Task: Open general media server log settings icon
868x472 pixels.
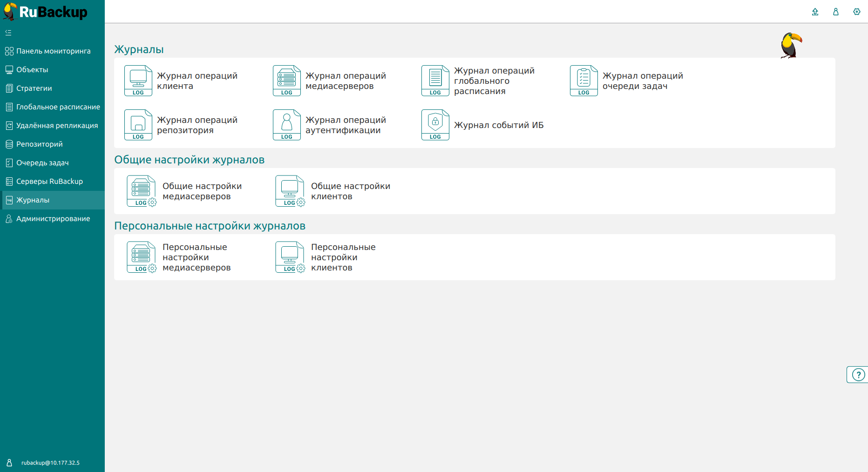Action: (142, 191)
